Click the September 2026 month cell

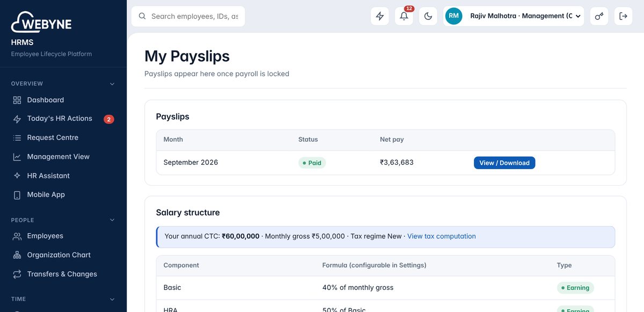click(x=191, y=162)
